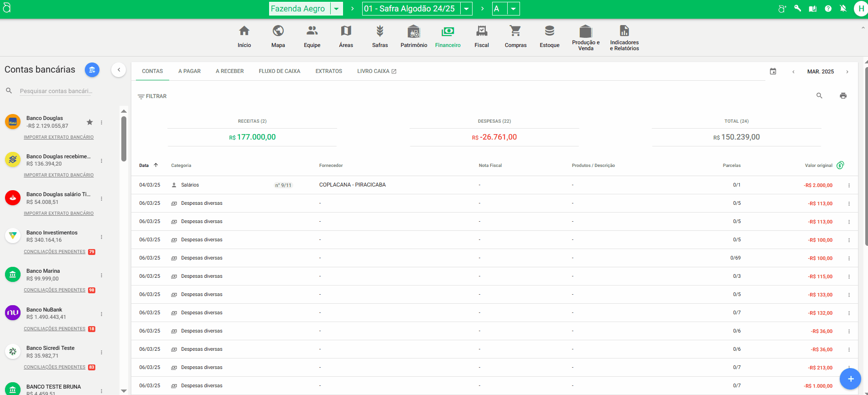The image size is (868, 395).
Task: Click the add bank account icon
Action: [92, 70]
